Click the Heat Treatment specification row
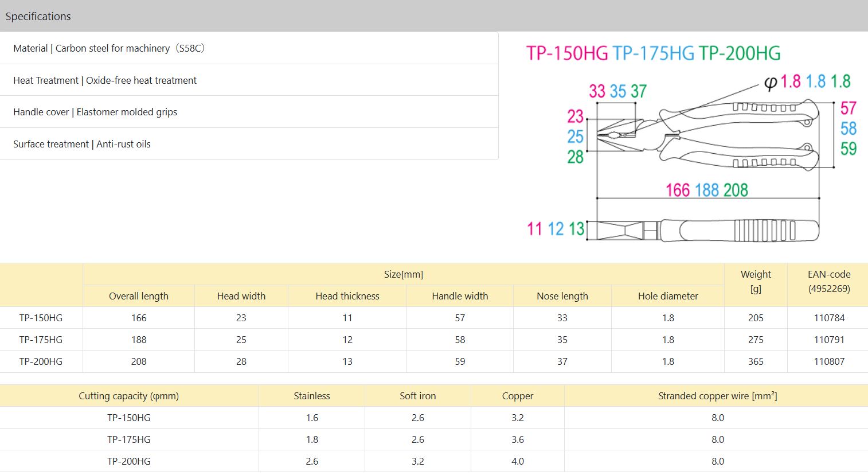Image resolution: width=868 pixels, height=475 pixels. click(105, 80)
